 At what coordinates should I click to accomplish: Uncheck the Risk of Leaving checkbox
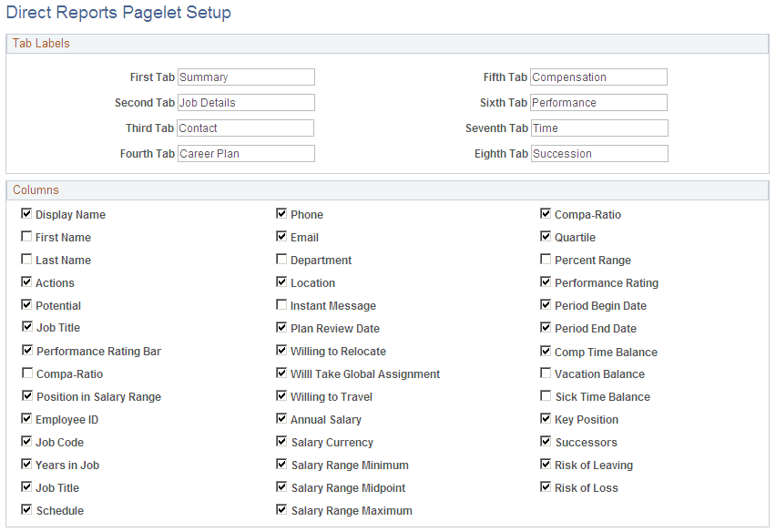click(x=546, y=464)
